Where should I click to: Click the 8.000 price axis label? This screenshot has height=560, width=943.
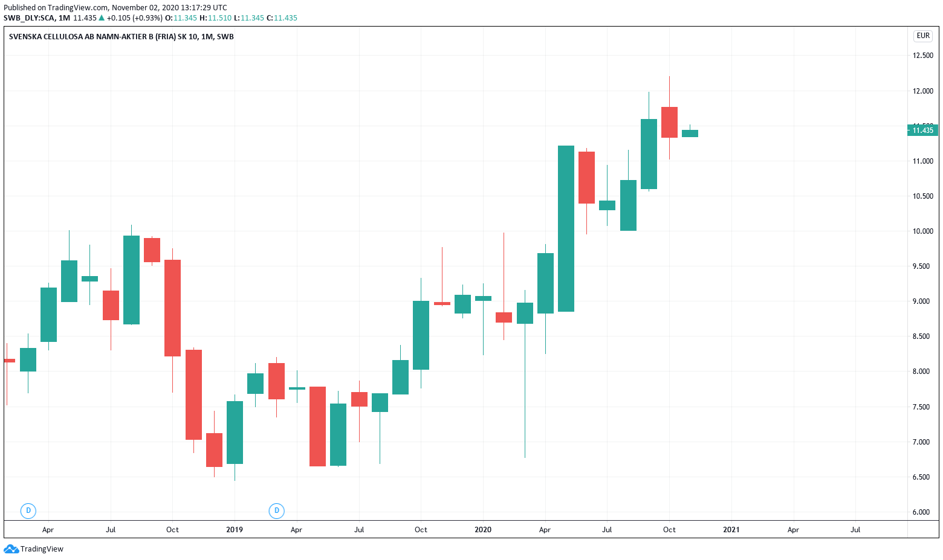[x=922, y=372]
